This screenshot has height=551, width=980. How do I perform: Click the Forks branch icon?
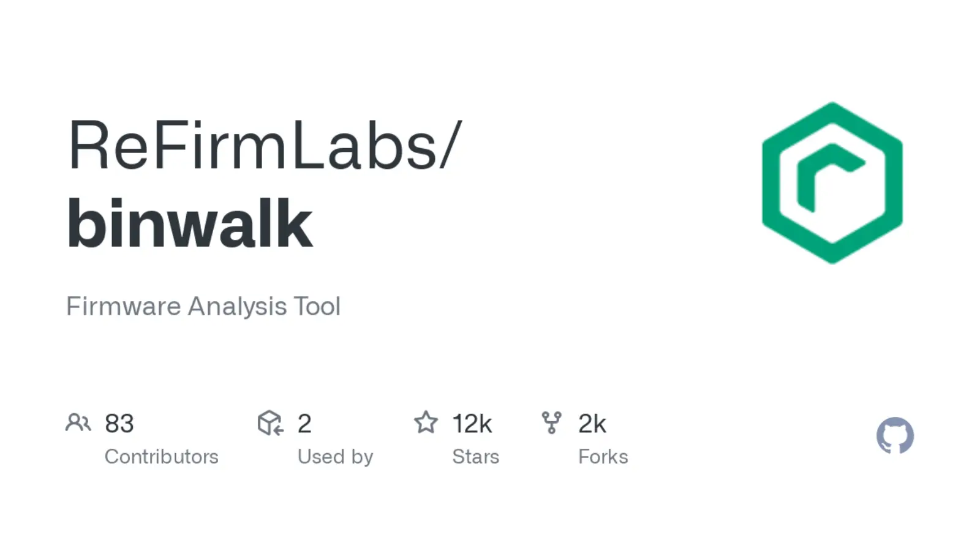[x=551, y=422]
